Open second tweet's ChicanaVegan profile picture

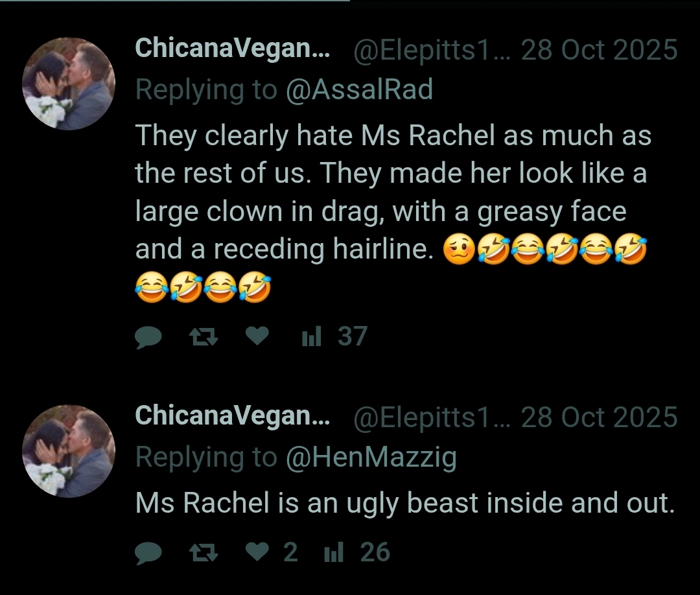tap(69, 451)
